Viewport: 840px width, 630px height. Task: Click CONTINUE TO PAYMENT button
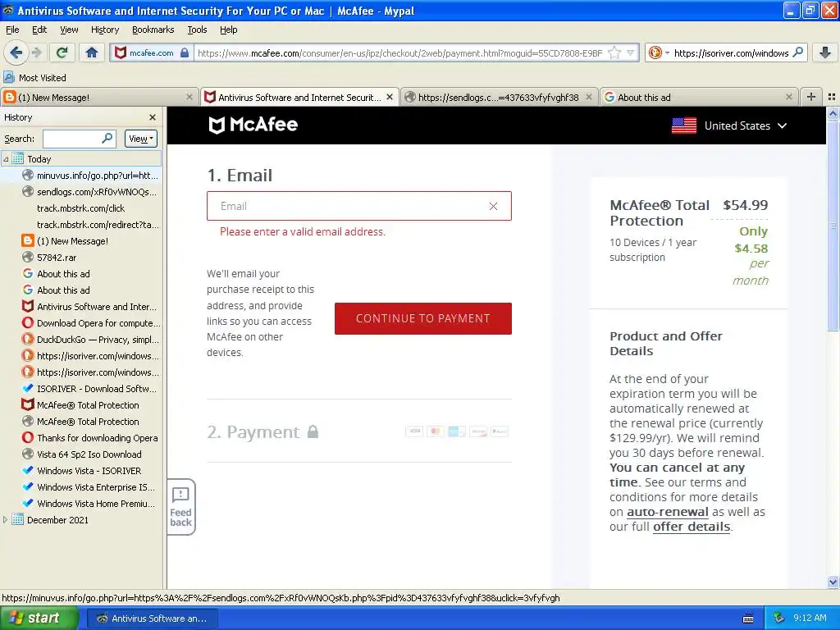pyautogui.click(x=422, y=318)
